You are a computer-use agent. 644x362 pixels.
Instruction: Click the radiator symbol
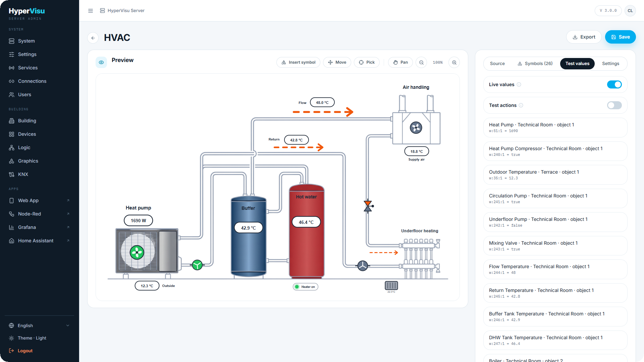(x=391, y=286)
